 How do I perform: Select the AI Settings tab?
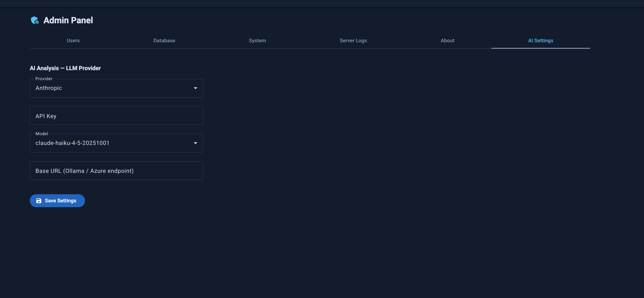click(541, 41)
